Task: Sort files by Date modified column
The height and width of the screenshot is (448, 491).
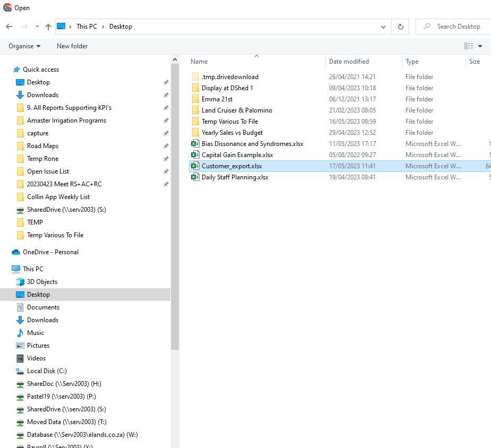Action: click(349, 62)
